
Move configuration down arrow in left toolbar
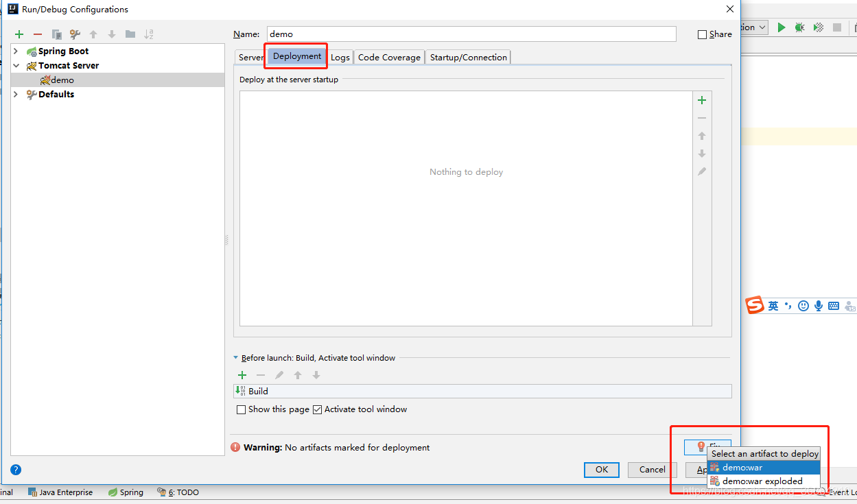112,34
